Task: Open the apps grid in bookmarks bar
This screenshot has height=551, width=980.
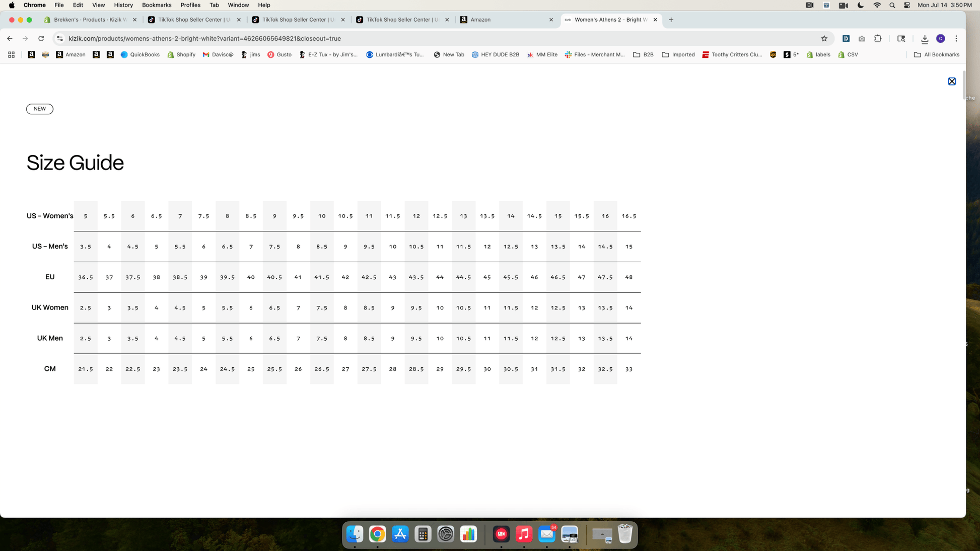Action: coord(11,54)
